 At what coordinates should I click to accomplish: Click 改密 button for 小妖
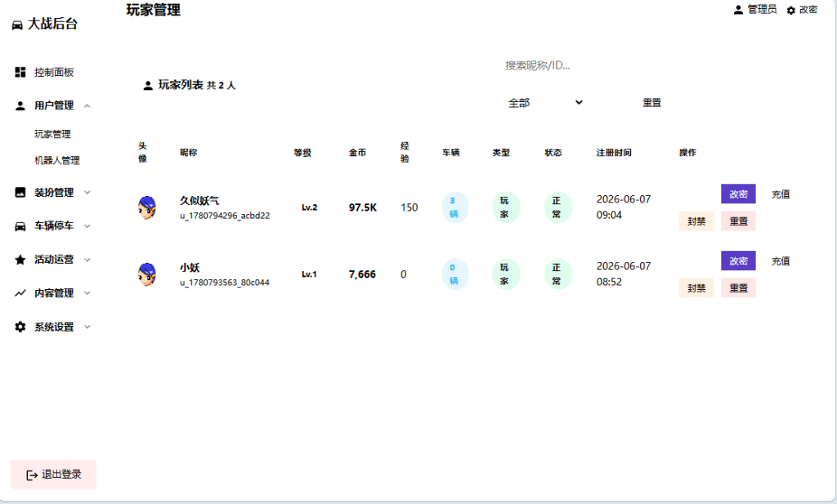738,261
